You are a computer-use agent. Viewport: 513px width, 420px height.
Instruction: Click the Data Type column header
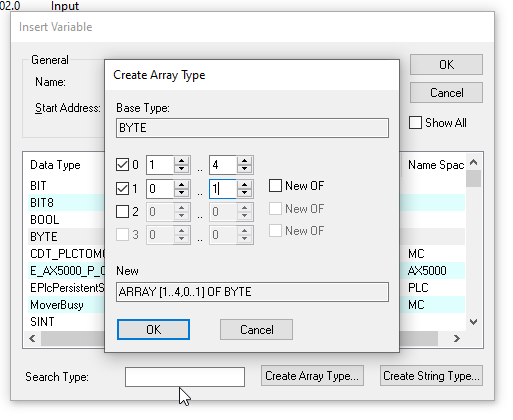[x=55, y=165]
